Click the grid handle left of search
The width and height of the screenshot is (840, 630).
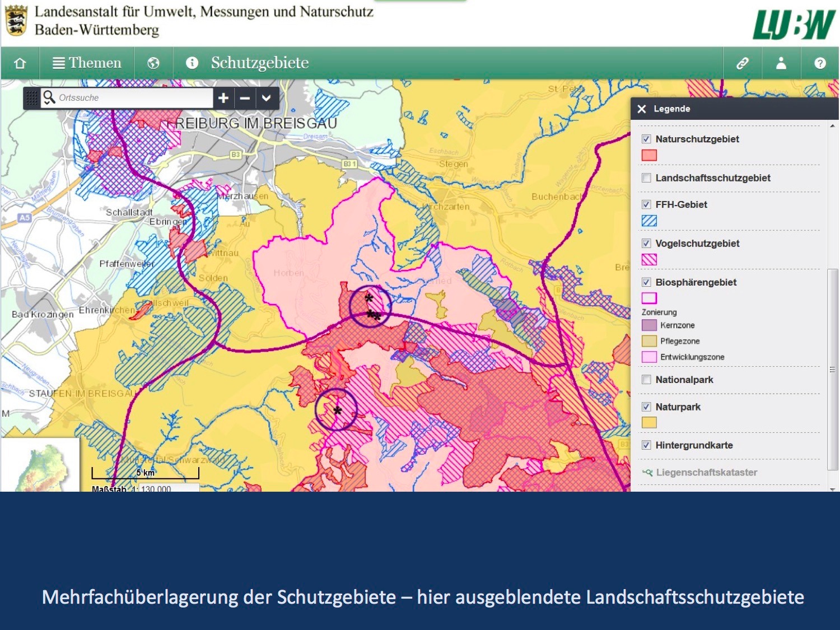pyautogui.click(x=32, y=98)
